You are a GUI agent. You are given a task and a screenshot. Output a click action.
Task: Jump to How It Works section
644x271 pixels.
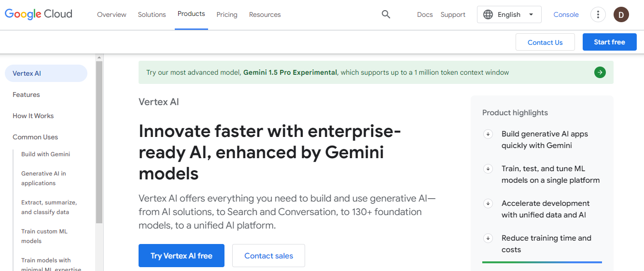tap(33, 116)
